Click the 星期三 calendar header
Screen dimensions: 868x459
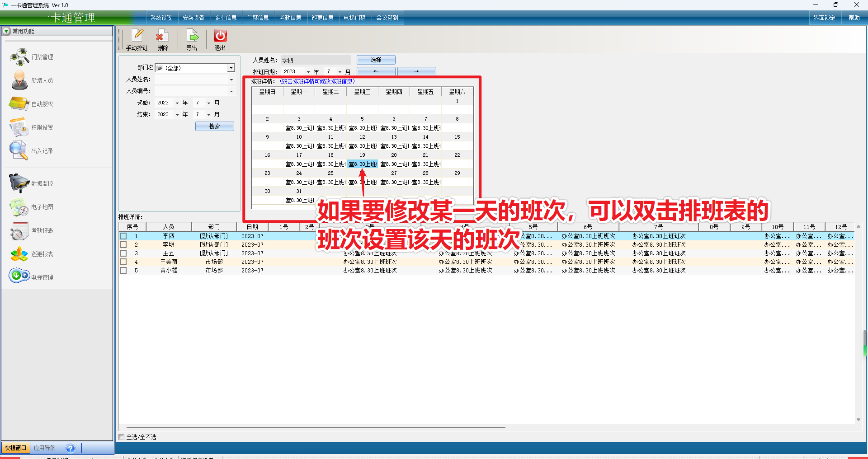point(362,92)
